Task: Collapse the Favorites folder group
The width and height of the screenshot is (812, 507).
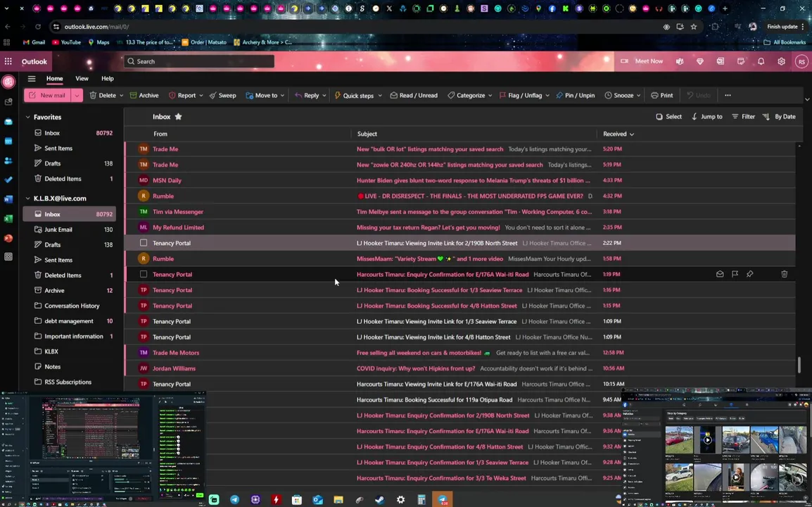Action: point(28,117)
